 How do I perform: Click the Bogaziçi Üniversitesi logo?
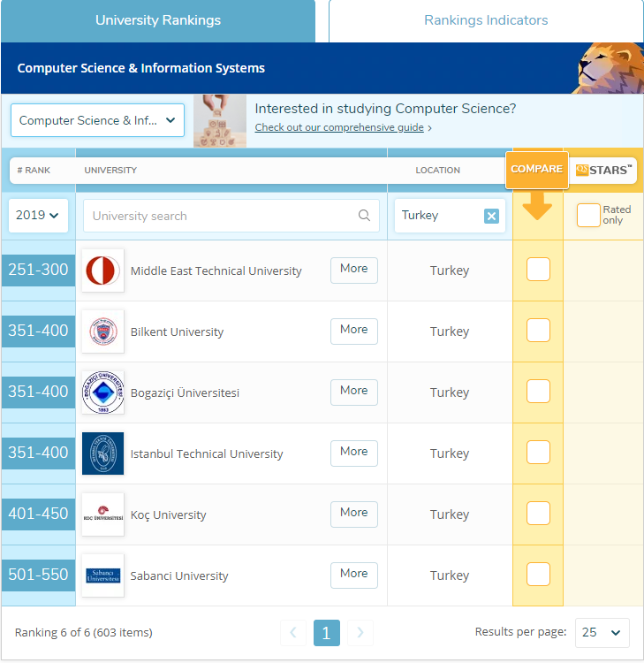(102, 392)
